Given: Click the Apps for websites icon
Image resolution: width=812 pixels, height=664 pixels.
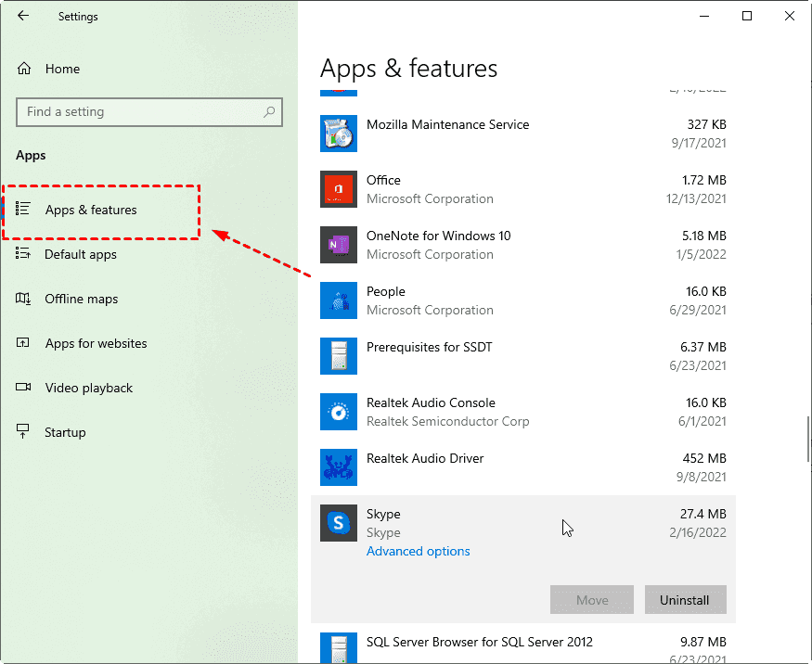Looking at the screenshot, I should pos(23,342).
